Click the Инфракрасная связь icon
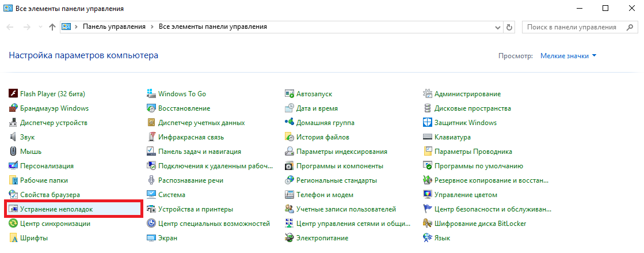 coord(151,137)
